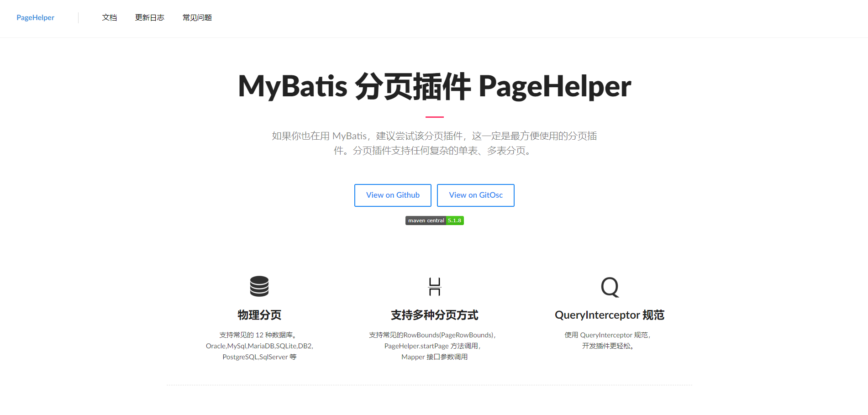Select the 支持多种分页方式 feature heading
The image size is (868, 415).
pyautogui.click(x=434, y=315)
